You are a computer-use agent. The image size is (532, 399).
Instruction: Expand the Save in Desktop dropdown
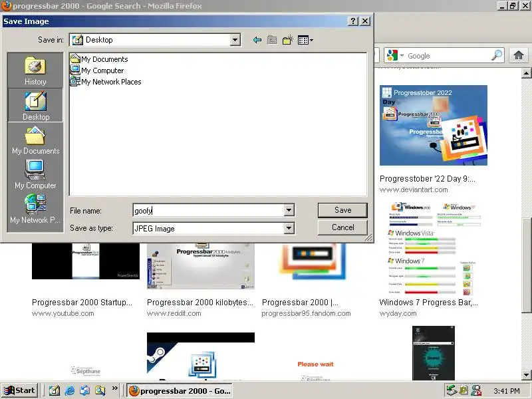click(x=235, y=40)
